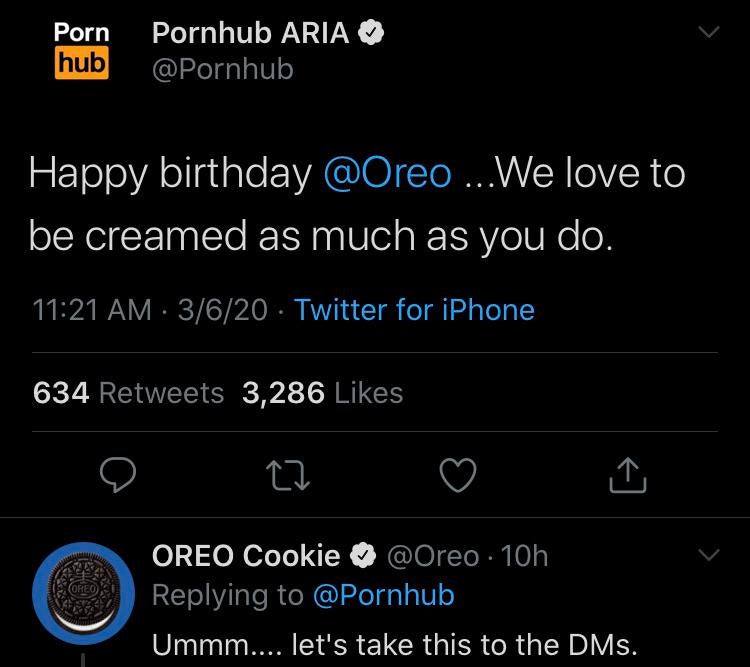The height and width of the screenshot is (667, 750).
Task: View the 634 Retweets list
Action: coord(128,393)
